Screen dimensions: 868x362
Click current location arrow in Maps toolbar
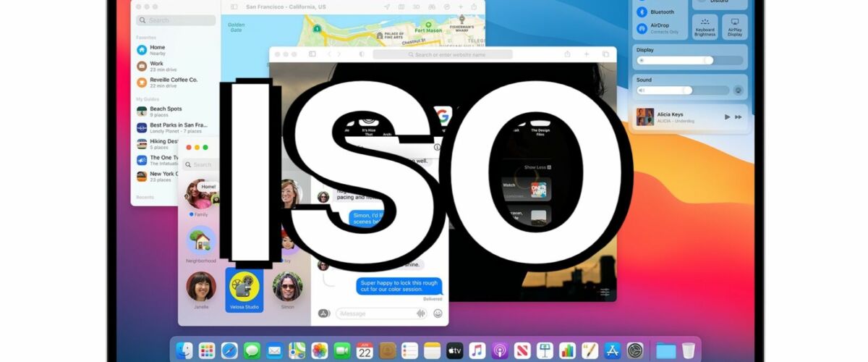(388, 7)
